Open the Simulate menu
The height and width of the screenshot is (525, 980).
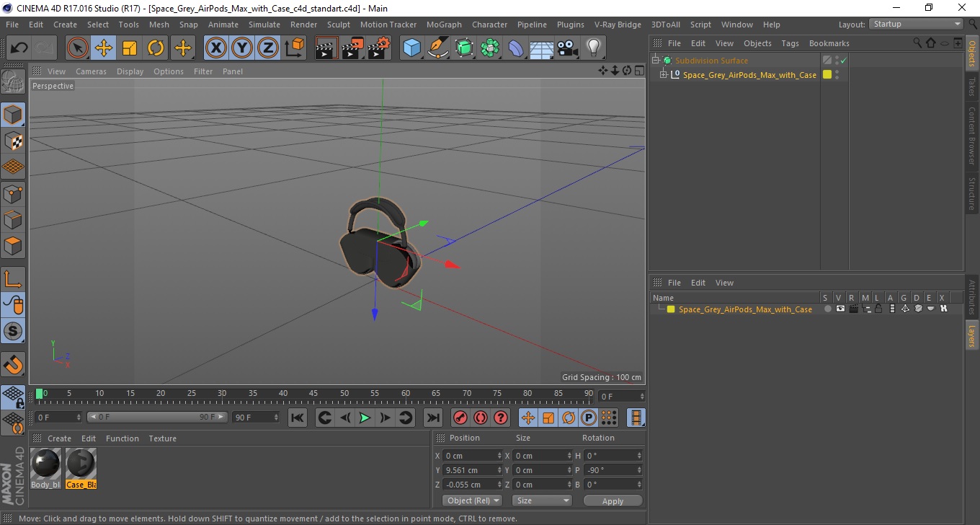click(264, 25)
